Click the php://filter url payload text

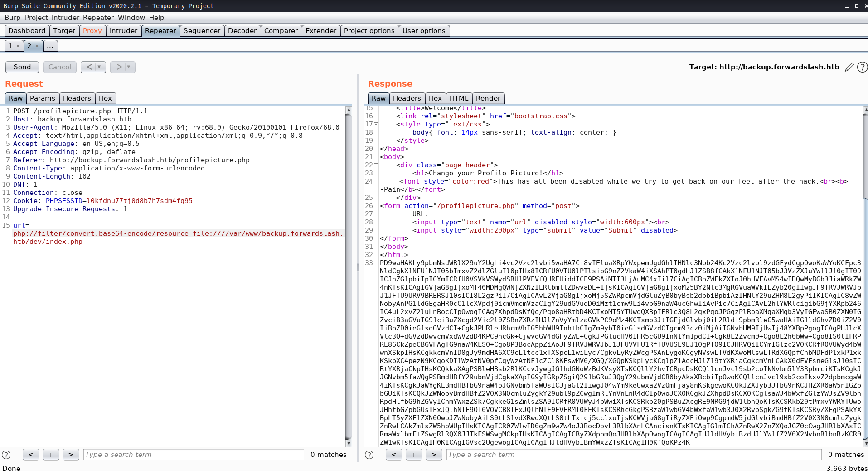(x=178, y=237)
